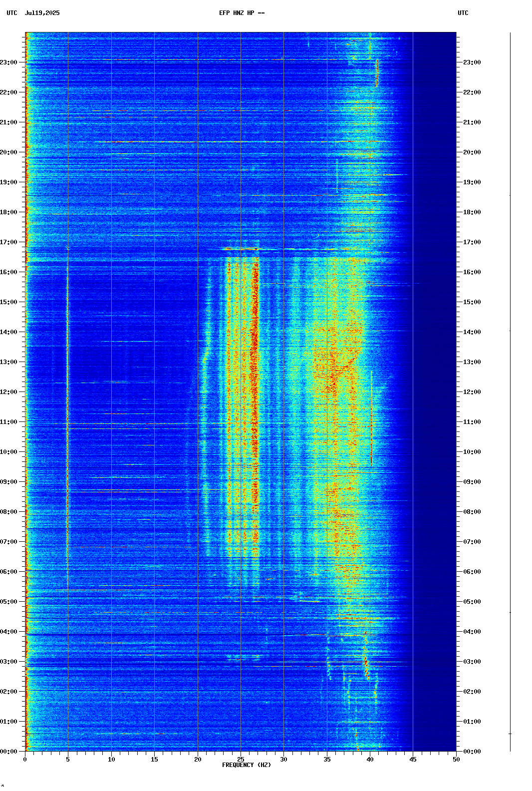Screen dimensions: 532x791
Task: Click 22:00 on the right time axis
Action: (x=472, y=92)
